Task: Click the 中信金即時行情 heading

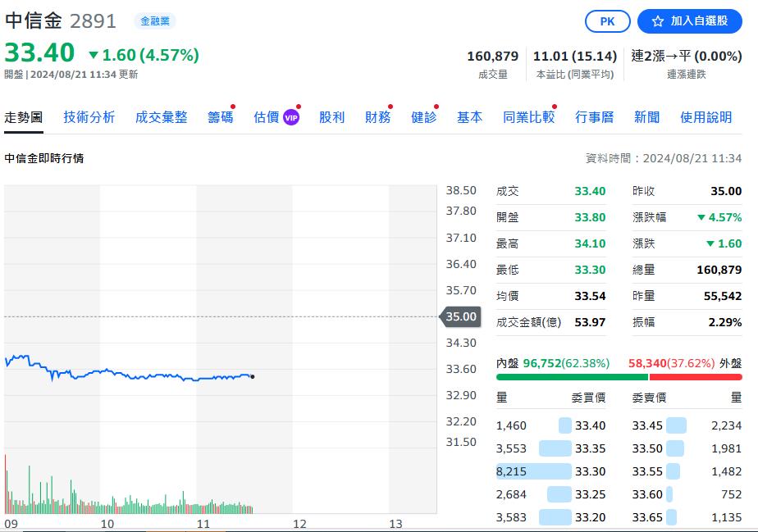Action: coord(44,158)
